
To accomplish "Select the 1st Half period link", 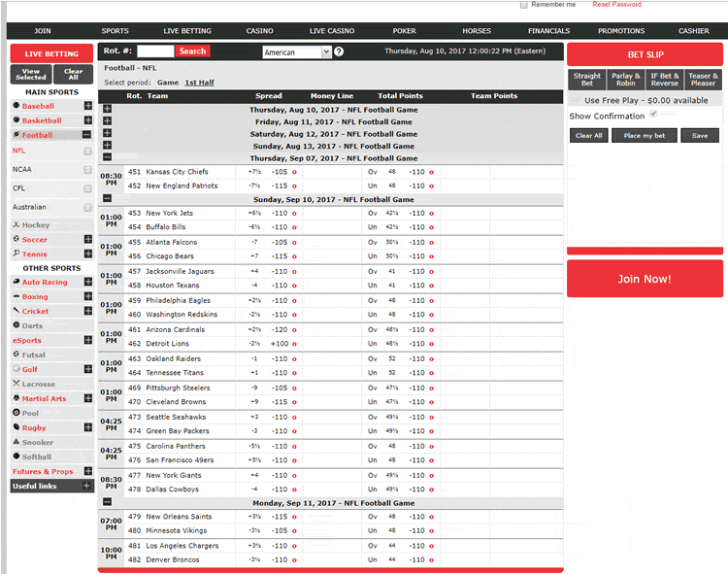I will click(x=199, y=83).
